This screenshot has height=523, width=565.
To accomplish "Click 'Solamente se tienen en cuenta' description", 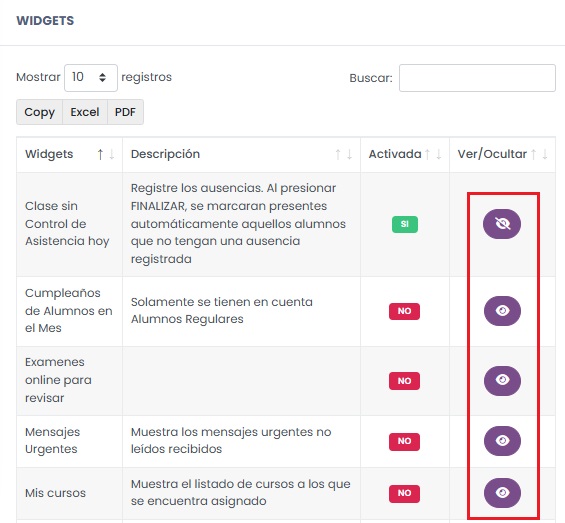I will click(222, 310).
